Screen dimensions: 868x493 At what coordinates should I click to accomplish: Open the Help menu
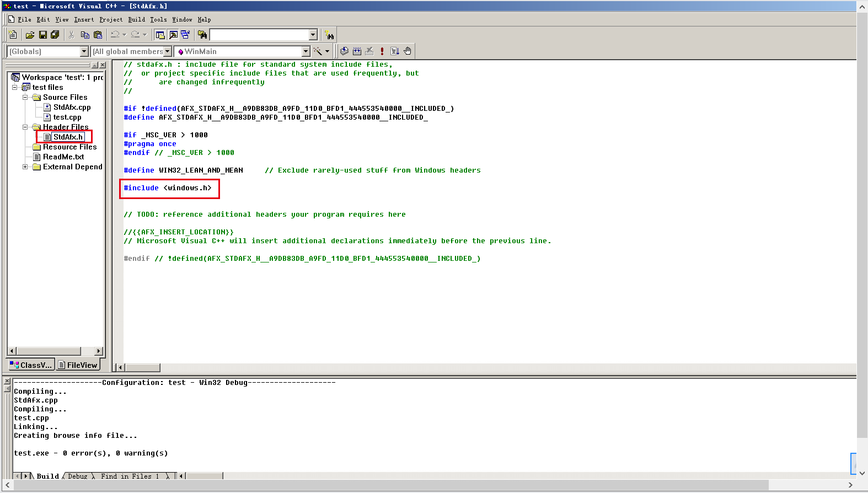pyautogui.click(x=204, y=19)
